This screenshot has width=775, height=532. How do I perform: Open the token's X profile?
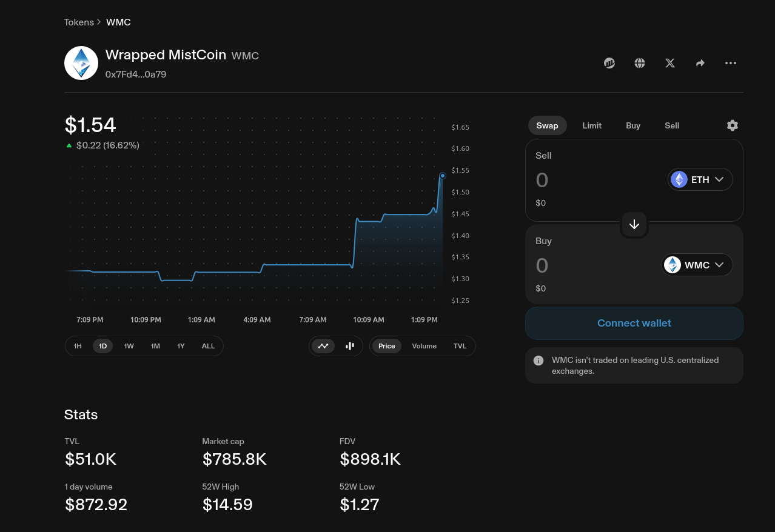click(x=669, y=62)
